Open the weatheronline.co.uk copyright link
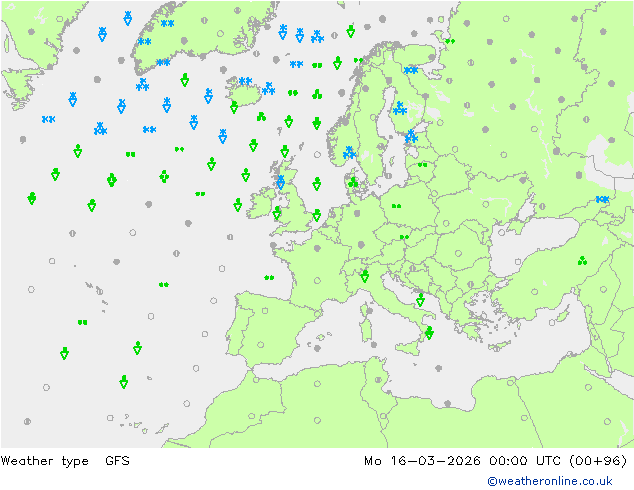Viewport: 634px width, 490px height. pyautogui.click(x=550, y=481)
